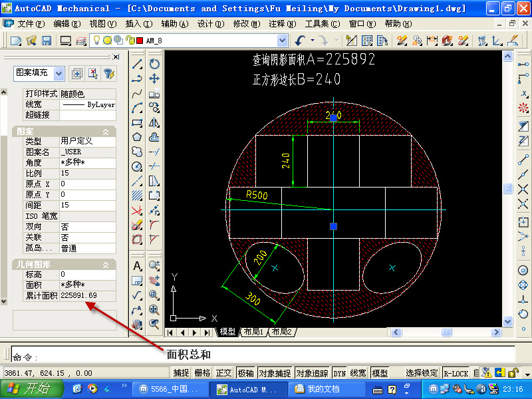This screenshot has height=399, width=532.
Task: Click the Undo arrow icon
Action: (x=300, y=41)
